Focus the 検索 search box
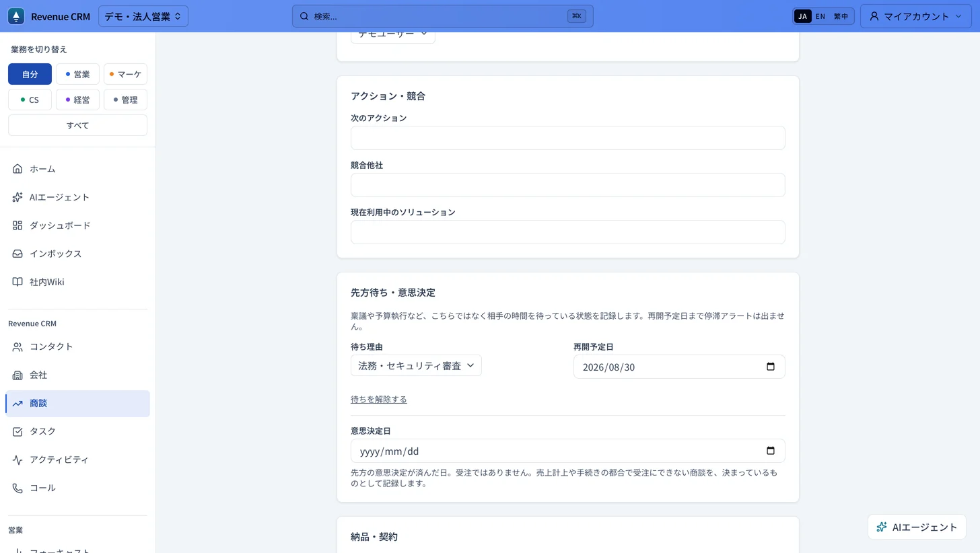Screen dimensions: 980x553 [x=442, y=16]
